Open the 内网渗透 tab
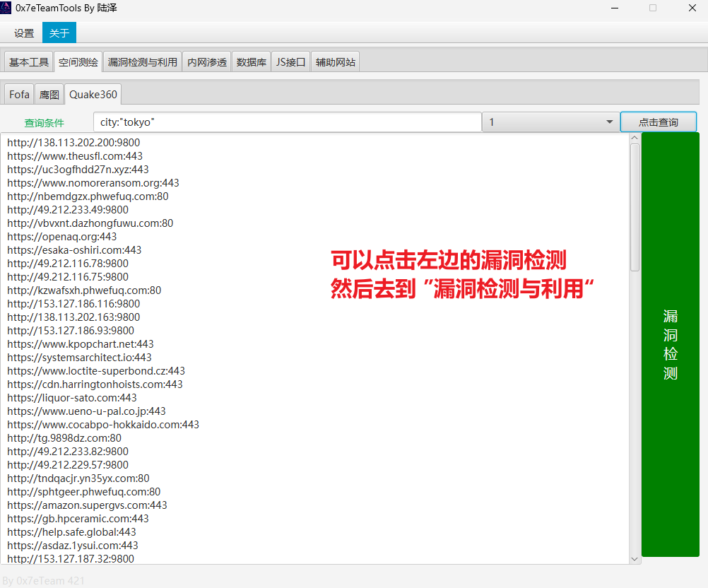The image size is (708, 588). click(x=207, y=62)
